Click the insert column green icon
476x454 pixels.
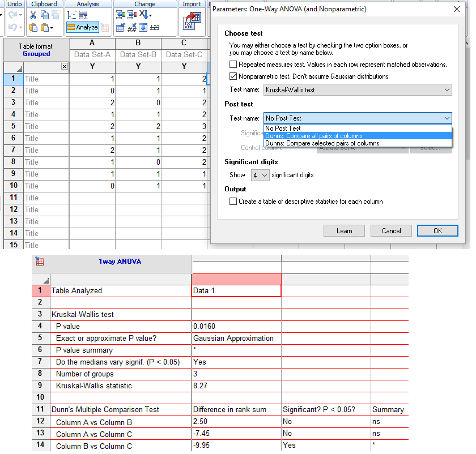click(x=121, y=15)
